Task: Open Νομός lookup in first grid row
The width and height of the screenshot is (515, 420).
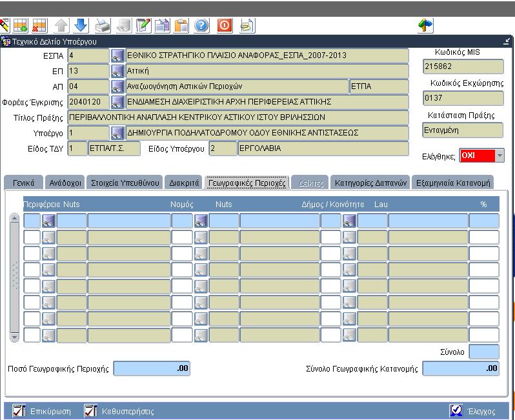Action: coord(201,221)
